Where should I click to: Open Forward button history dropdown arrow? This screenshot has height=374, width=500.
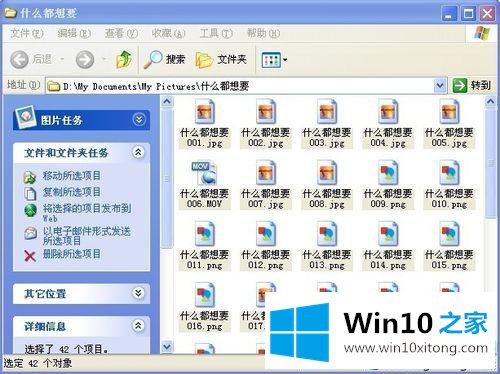pos(104,60)
